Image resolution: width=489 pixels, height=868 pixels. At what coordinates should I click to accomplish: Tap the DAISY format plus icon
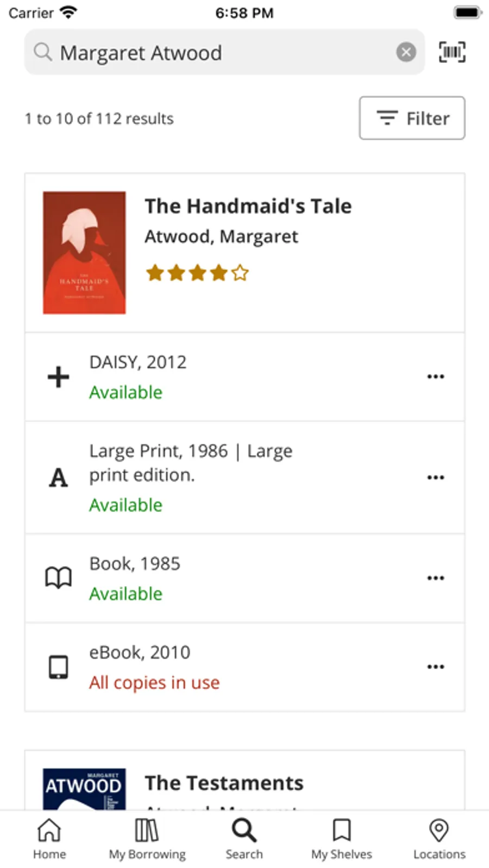58,376
